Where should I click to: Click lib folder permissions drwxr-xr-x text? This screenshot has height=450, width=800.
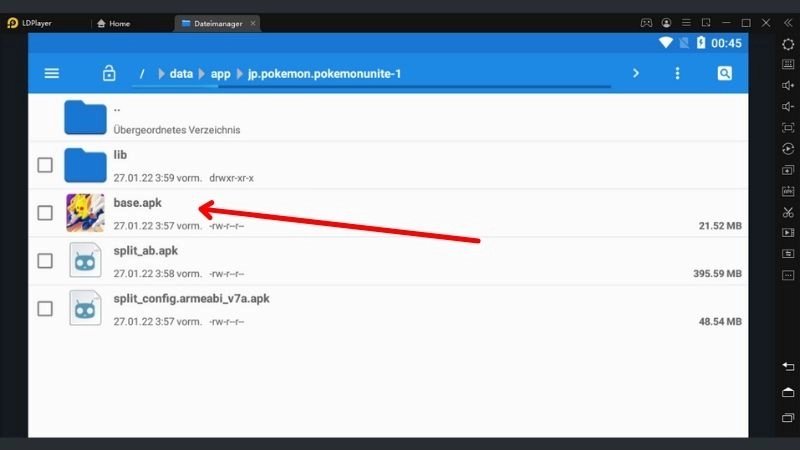point(231,178)
